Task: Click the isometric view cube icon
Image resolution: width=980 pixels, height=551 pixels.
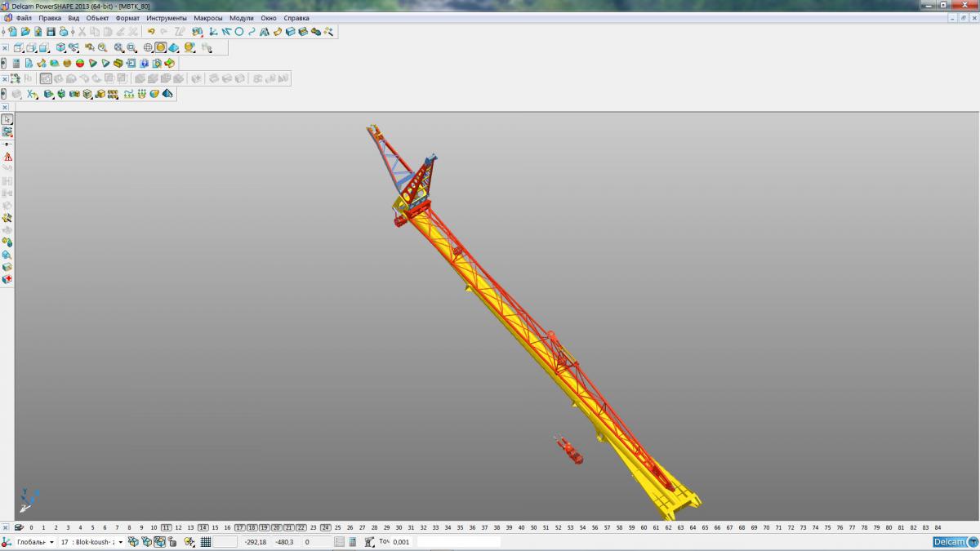Action: (60, 47)
